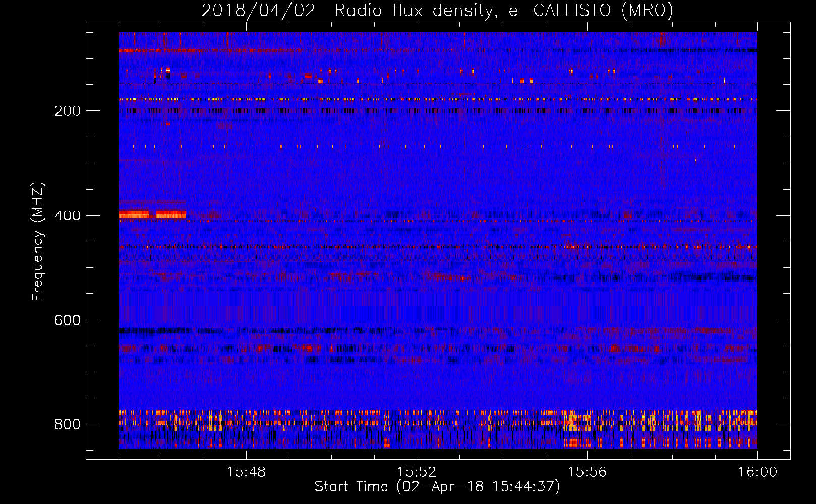Click the 400 frequency tick label
Image resolution: width=816 pixels, height=504 pixels.
(67, 216)
